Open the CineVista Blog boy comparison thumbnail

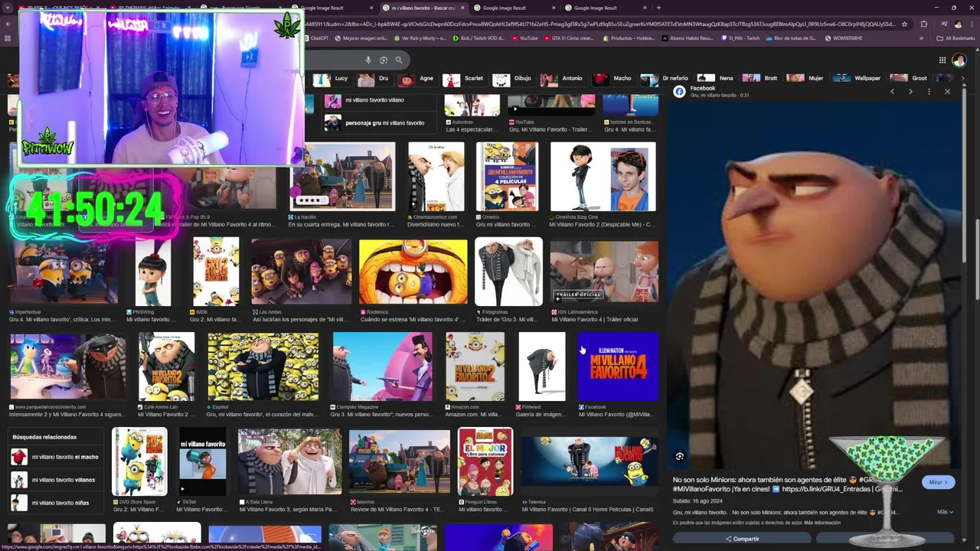pos(603,177)
